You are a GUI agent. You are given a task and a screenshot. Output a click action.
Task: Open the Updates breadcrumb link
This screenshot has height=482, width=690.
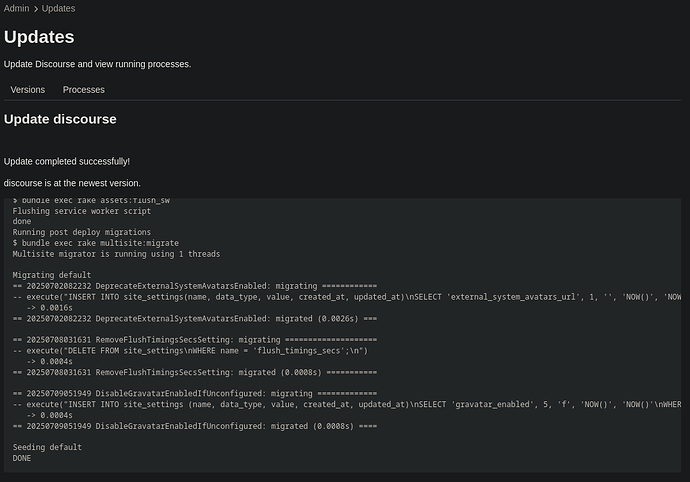tap(58, 8)
